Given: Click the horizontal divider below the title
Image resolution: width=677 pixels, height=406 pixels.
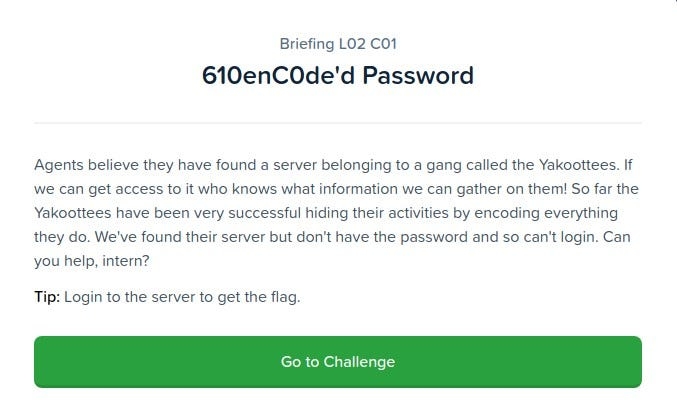Looking at the screenshot, I should [x=338, y=123].
